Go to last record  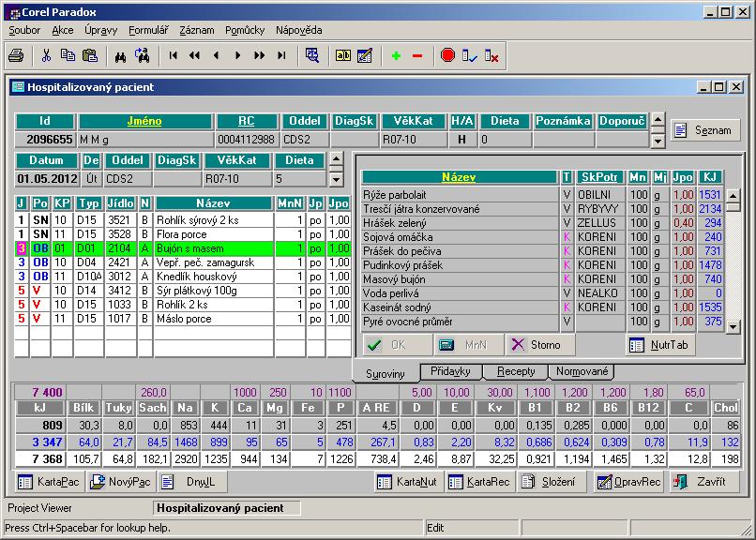pyautogui.click(x=281, y=56)
